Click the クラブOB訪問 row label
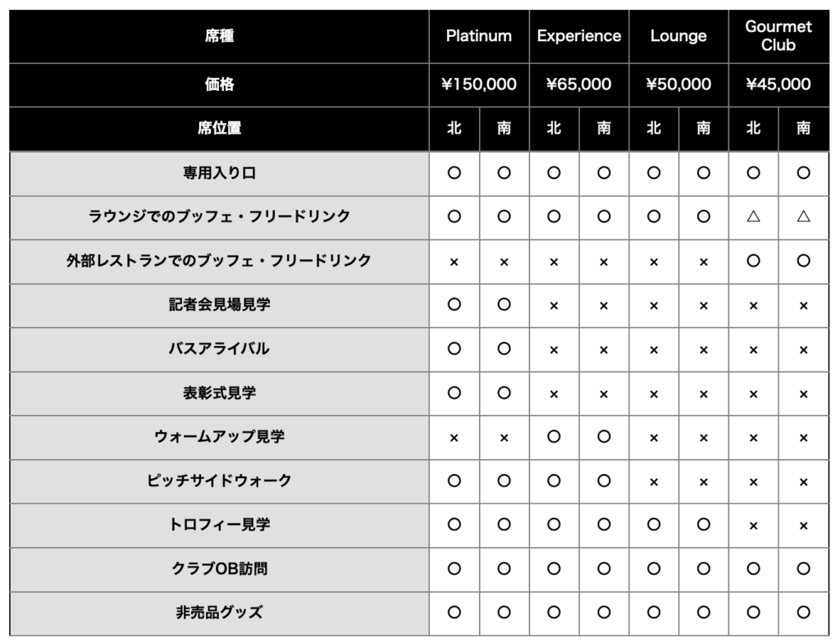 (219, 568)
